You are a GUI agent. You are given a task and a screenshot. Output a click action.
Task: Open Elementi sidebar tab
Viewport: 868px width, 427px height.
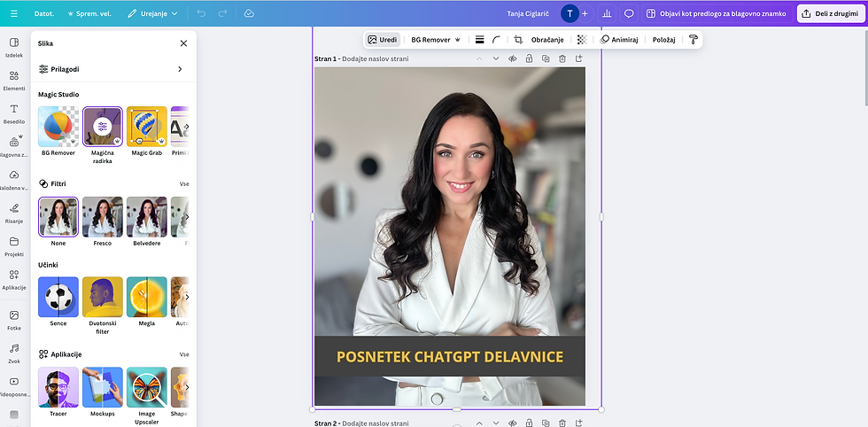14,81
